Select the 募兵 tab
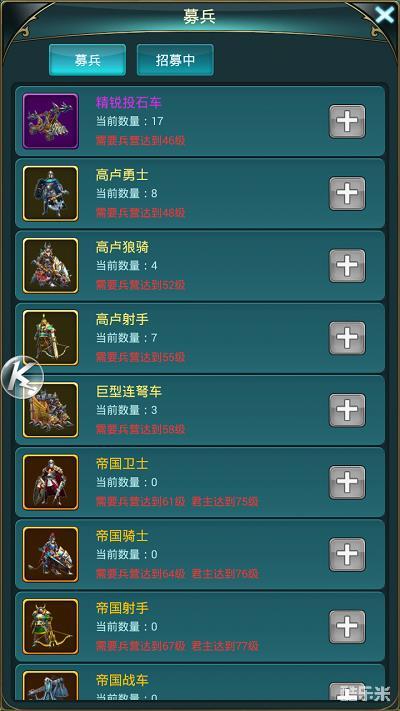 (x=88, y=60)
